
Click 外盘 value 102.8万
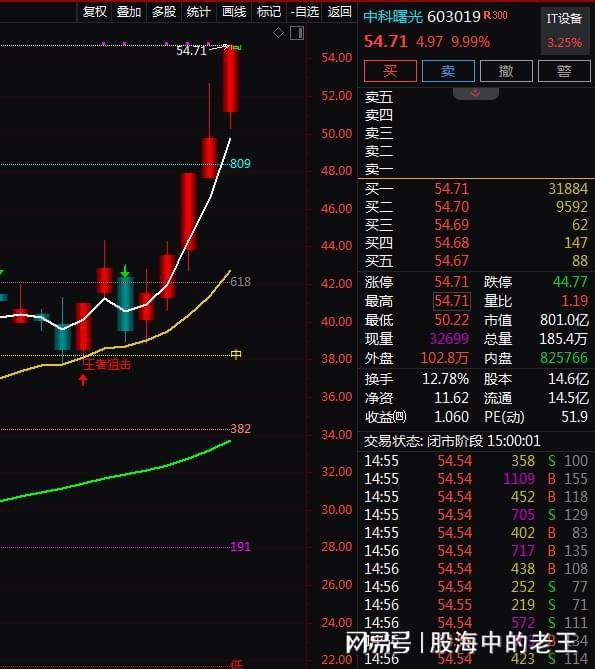[x=444, y=358]
